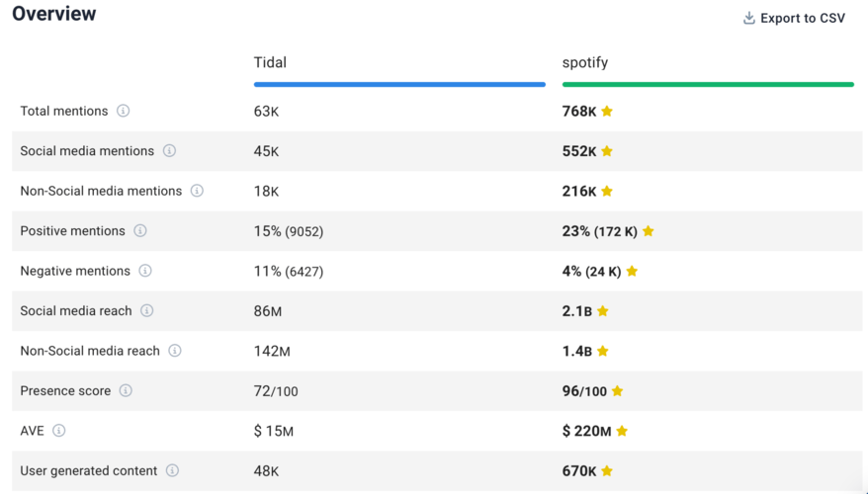The image size is (868, 494).
Task: Click info icon for Non-Social media reach
Action: (175, 351)
